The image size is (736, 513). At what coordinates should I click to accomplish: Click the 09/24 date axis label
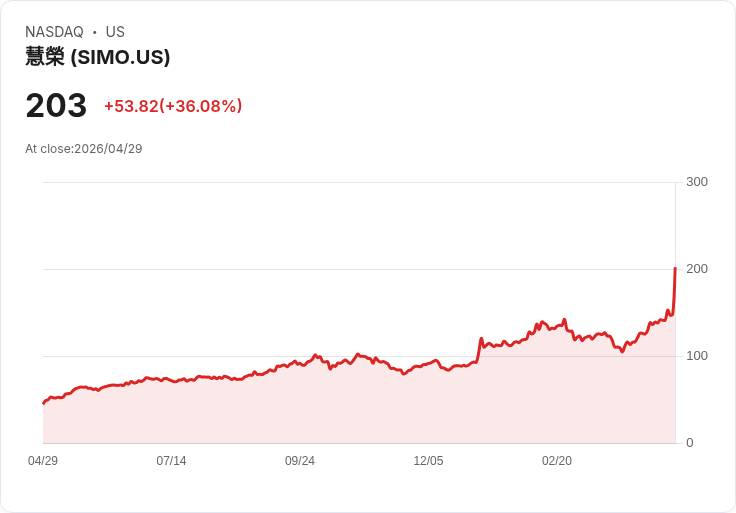[x=299, y=461]
